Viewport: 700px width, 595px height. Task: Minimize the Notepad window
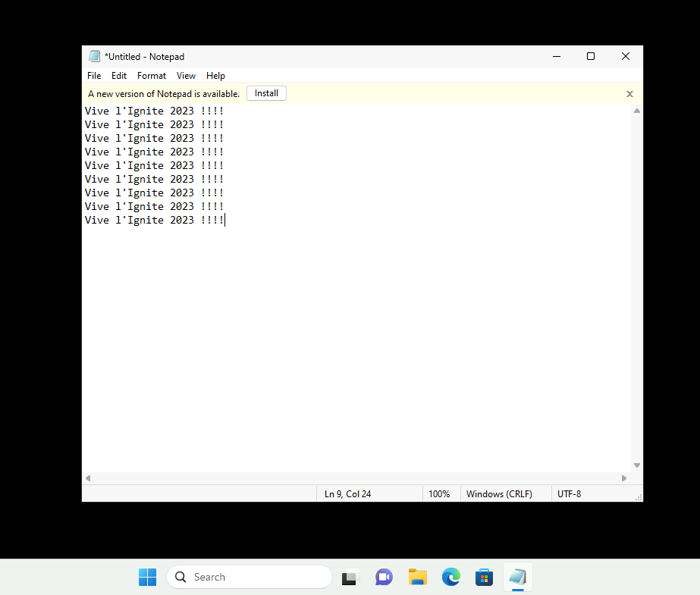tap(556, 56)
